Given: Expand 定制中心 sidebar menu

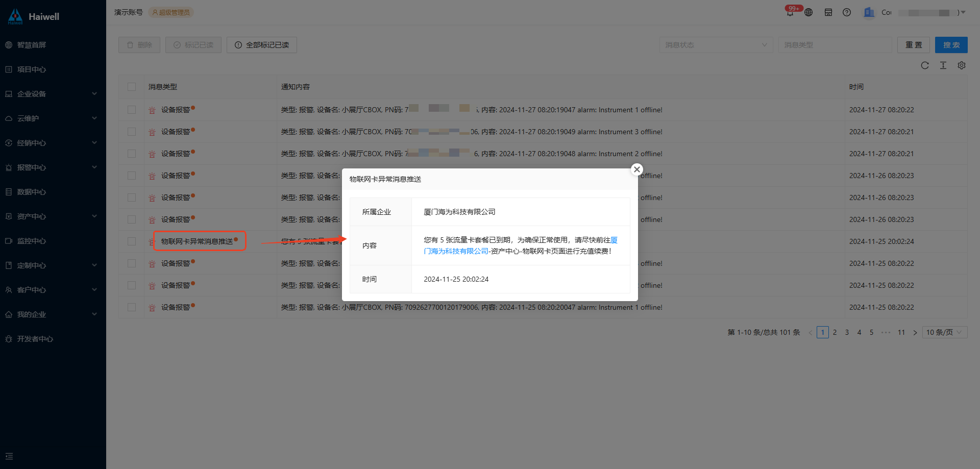Looking at the screenshot, I should tap(53, 265).
